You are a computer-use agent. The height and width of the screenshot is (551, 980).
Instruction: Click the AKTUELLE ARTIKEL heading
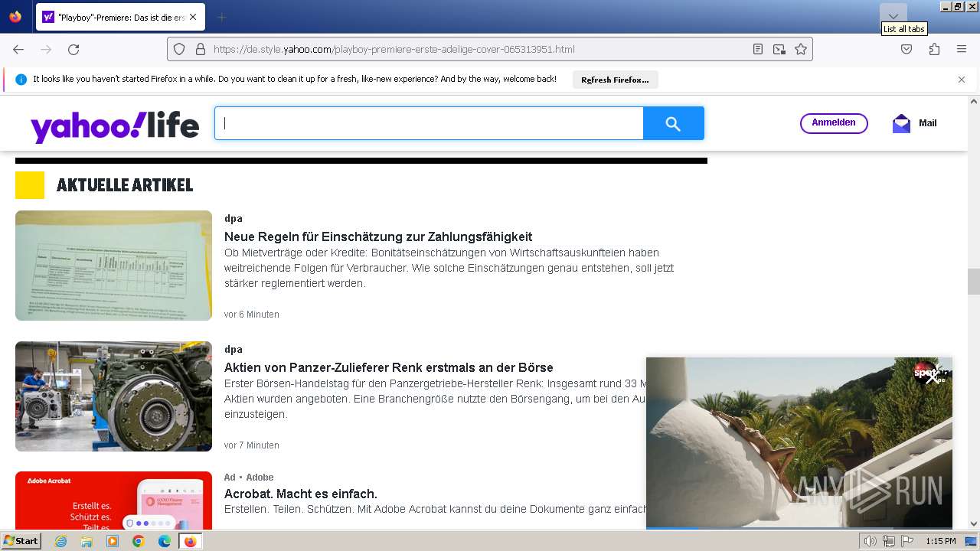(x=125, y=185)
